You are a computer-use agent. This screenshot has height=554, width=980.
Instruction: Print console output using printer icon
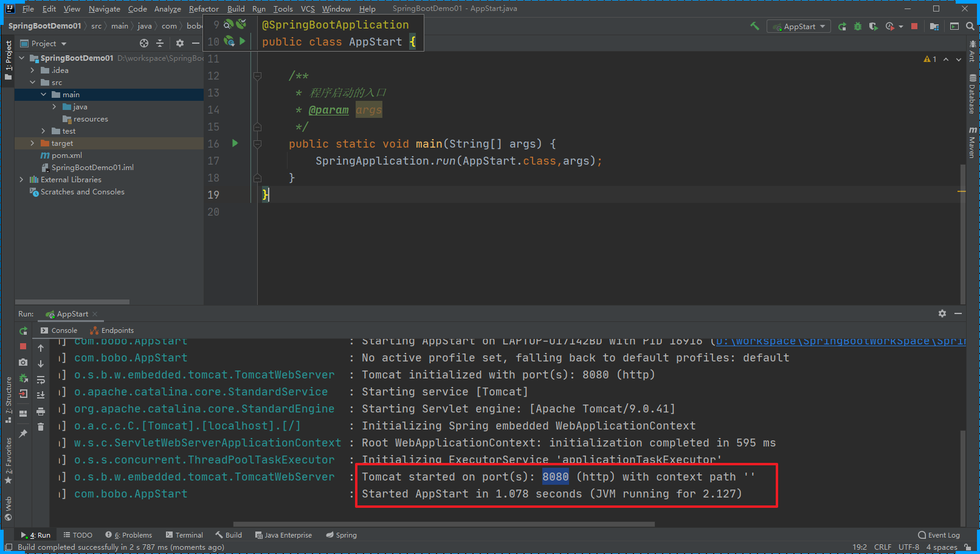tap(41, 411)
